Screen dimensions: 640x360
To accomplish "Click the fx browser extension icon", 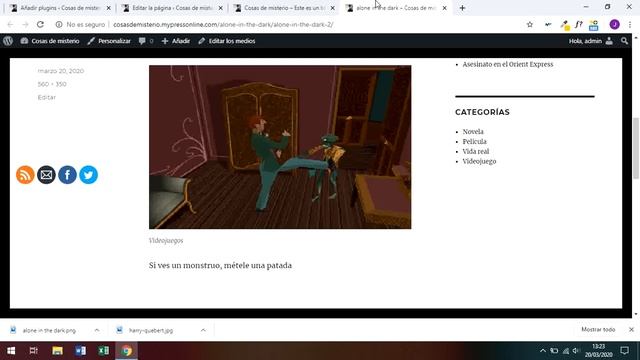I will (579, 24).
